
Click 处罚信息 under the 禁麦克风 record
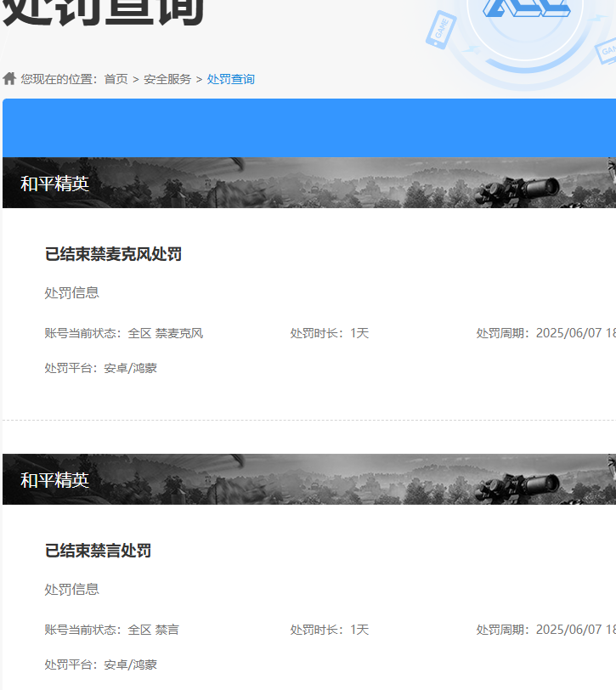click(71, 292)
